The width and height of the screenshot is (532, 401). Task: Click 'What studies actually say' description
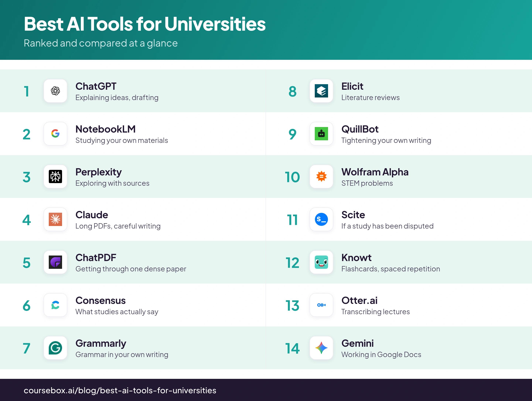[117, 312]
